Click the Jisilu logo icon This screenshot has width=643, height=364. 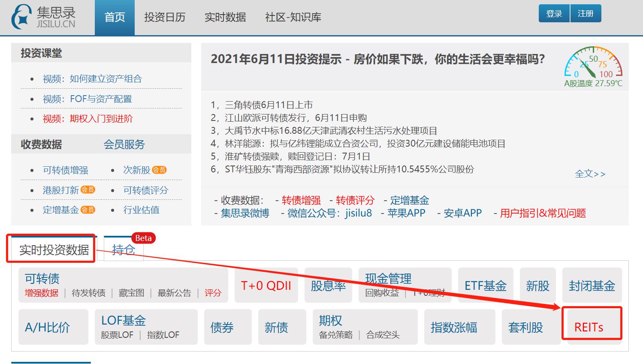pos(21,17)
